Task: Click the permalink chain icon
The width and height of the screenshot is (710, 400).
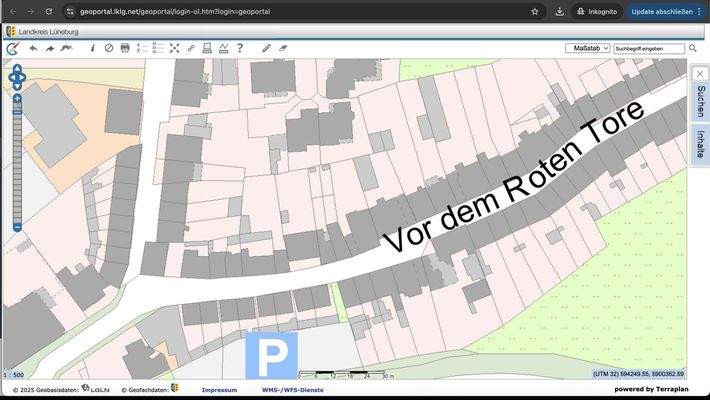Action: pos(190,48)
